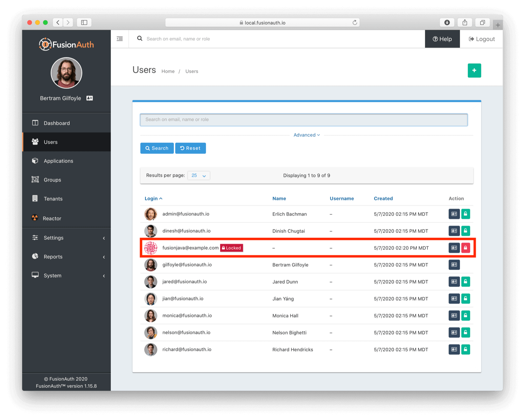The height and width of the screenshot is (420, 525).
Task: Click the FusionAuth logo
Action: pos(66,44)
